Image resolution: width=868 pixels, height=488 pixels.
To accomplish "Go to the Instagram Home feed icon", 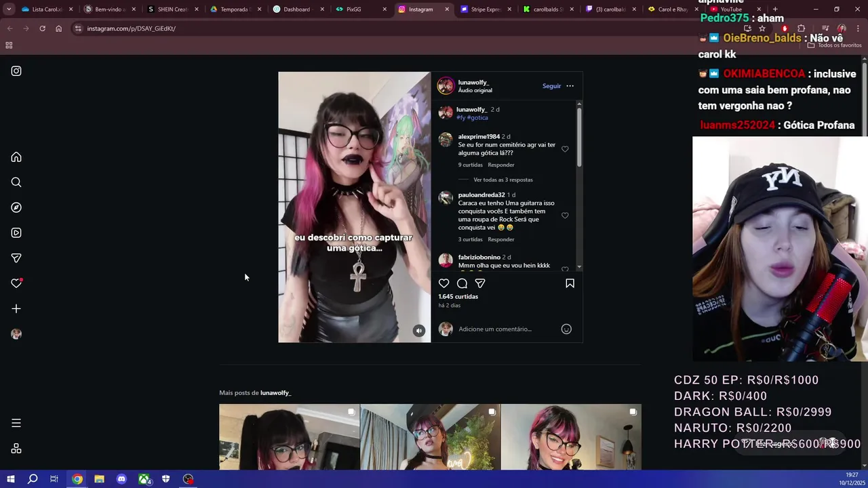I will [x=16, y=157].
